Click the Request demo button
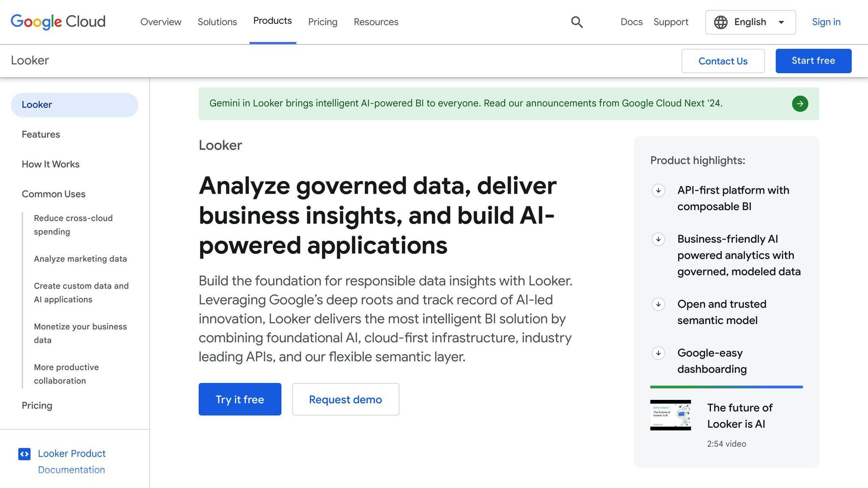868x488 pixels. 345,399
